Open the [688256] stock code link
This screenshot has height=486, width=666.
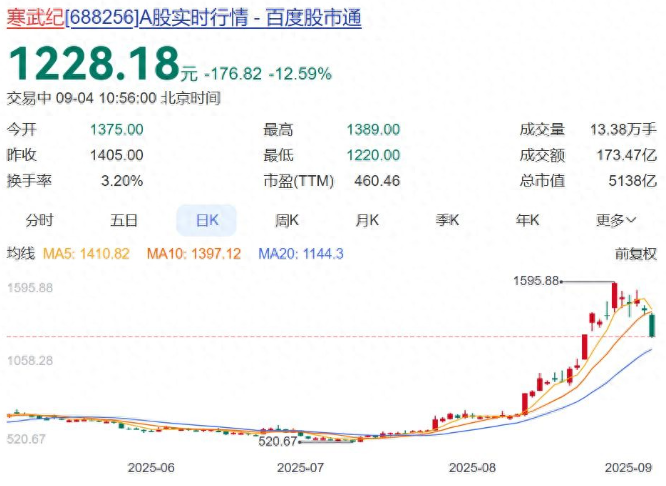tap(102, 18)
